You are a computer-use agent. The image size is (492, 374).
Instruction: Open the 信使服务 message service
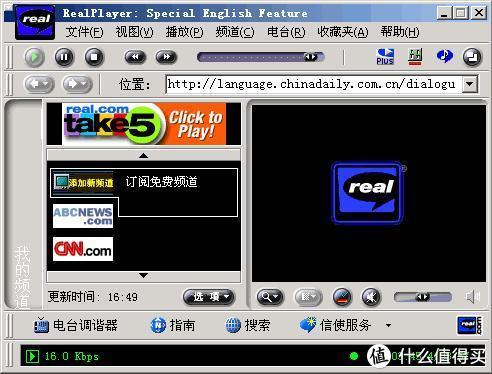(x=335, y=325)
